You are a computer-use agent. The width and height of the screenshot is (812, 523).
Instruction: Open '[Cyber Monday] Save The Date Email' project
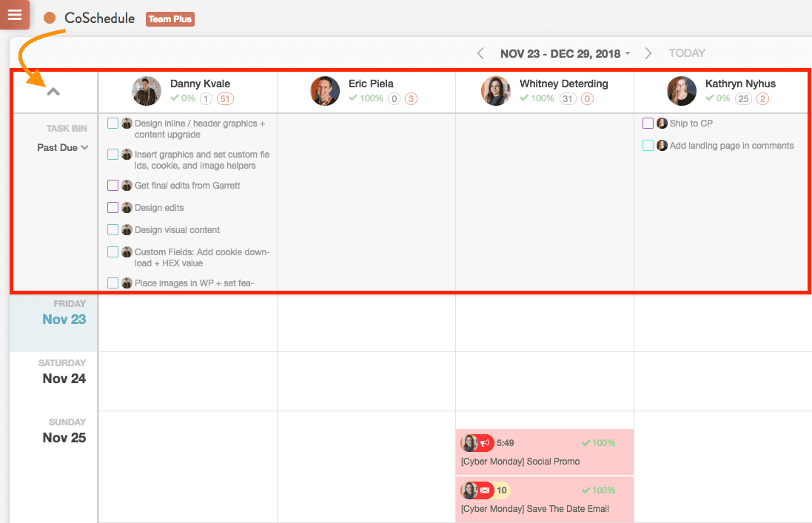(545, 500)
